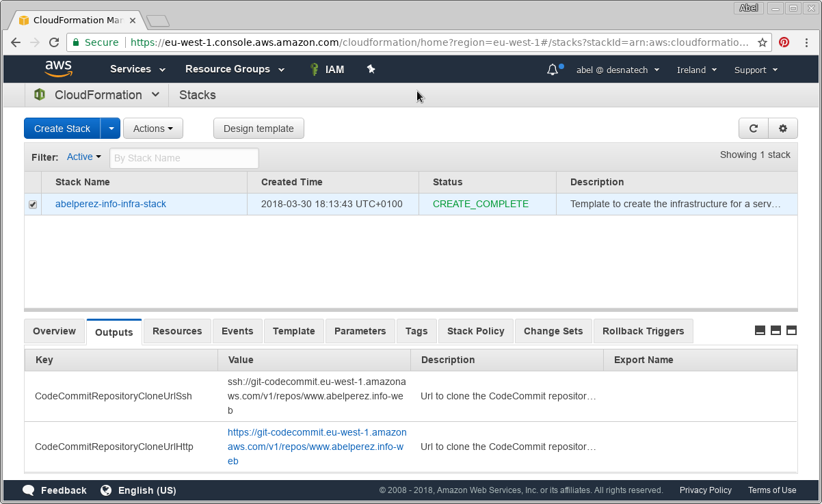The width and height of the screenshot is (822, 504).
Task: Open the Privacy Policy link
Action: [706, 490]
